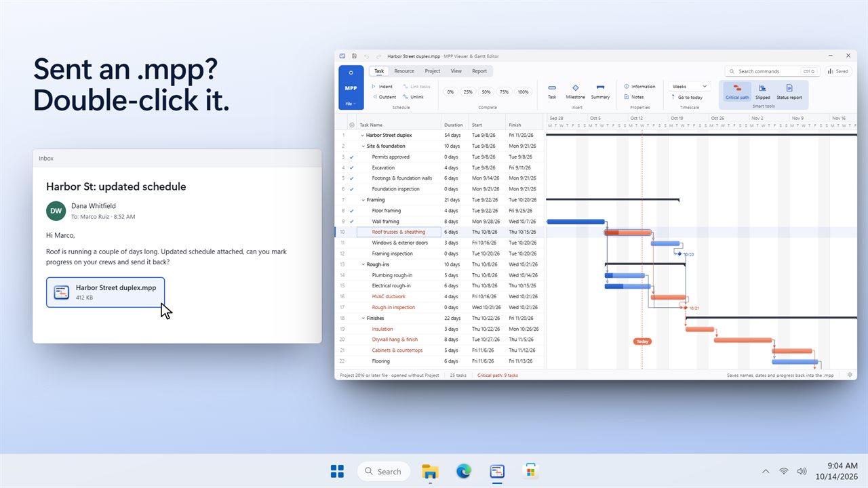
Task: Click the Saved status button
Action: [839, 71]
